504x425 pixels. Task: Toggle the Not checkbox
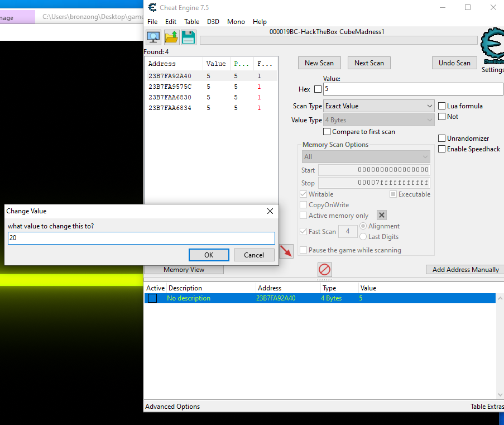[441, 117]
